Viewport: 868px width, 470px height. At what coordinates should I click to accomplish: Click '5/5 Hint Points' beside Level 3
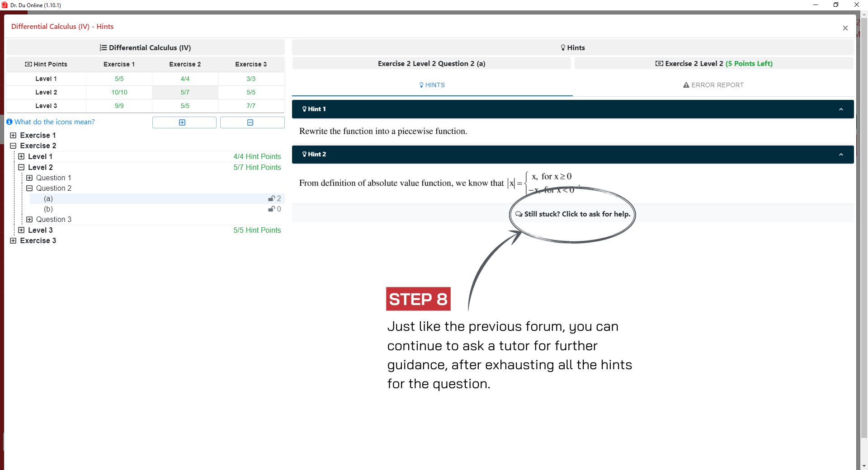tap(257, 230)
